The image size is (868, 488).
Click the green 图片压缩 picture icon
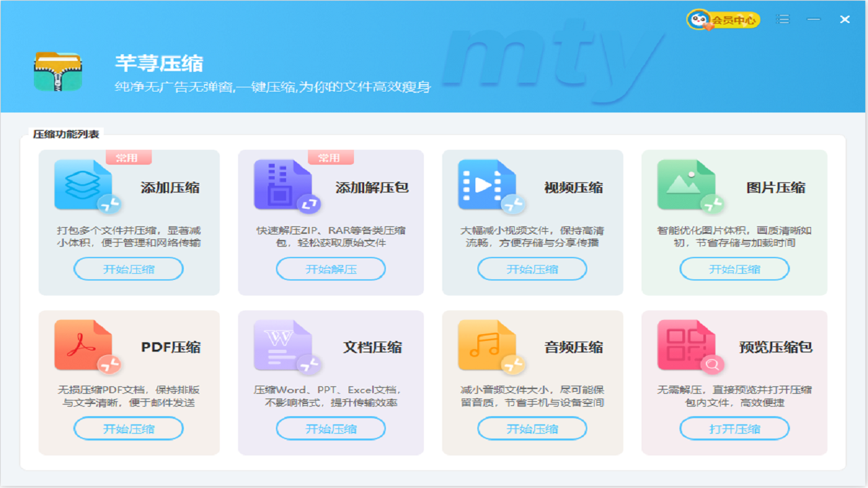click(686, 184)
